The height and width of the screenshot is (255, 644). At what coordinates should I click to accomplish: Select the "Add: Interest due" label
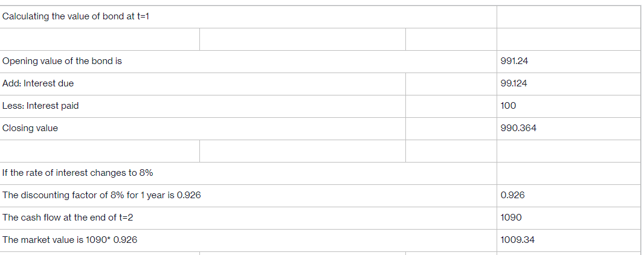(38, 83)
